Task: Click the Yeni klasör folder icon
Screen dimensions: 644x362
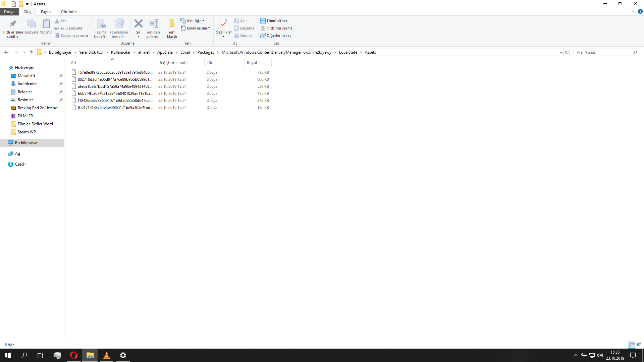Action: pos(172,24)
